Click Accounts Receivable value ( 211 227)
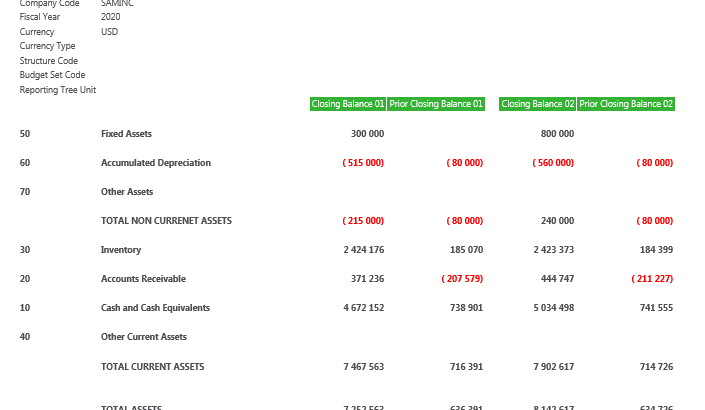 [x=652, y=279]
